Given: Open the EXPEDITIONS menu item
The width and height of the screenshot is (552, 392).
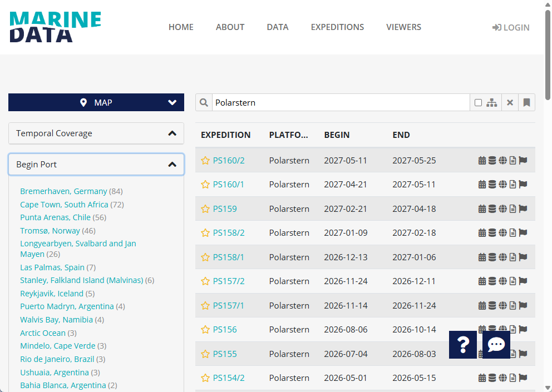Looking at the screenshot, I should (x=337, y=27).
